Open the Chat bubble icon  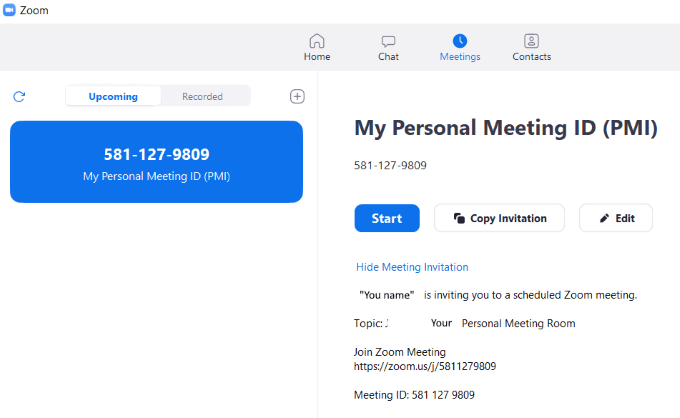tap(388, 41)
